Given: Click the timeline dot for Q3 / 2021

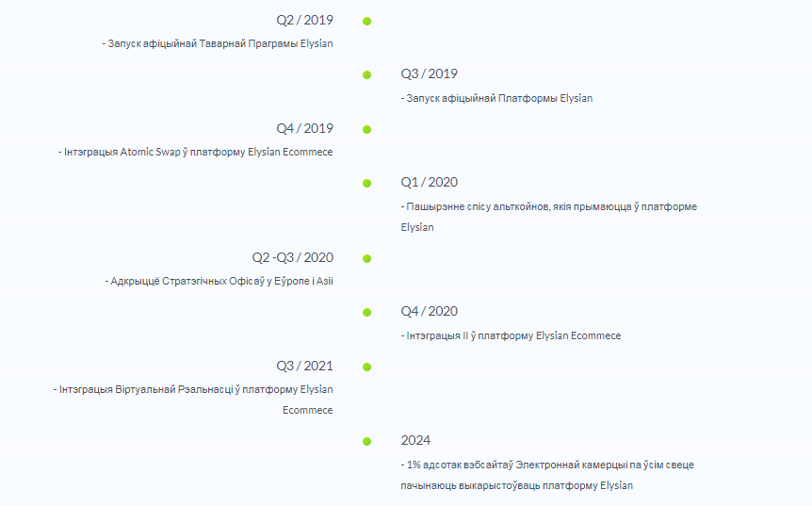Looking at the screenshot, I should tap(366, 367).
